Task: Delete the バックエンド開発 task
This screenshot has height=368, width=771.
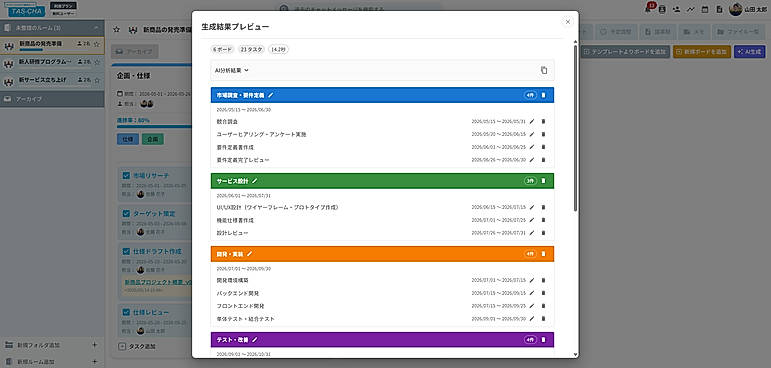Action: click(x=543, y=293)
